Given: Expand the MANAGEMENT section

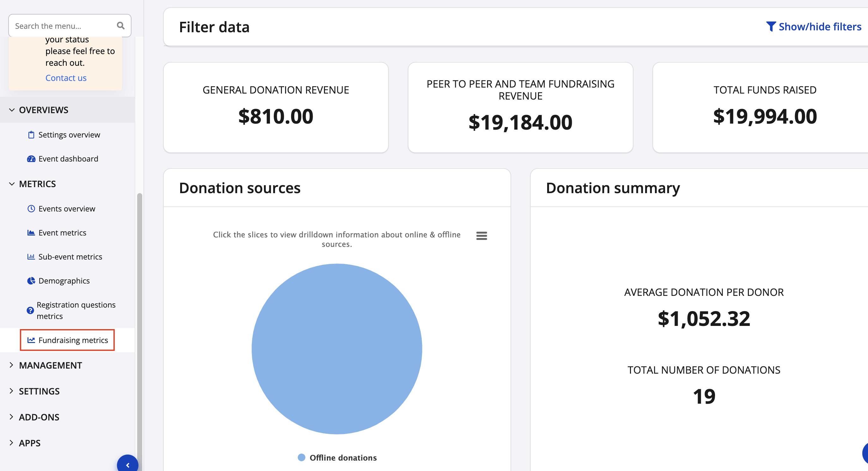Looking at the screenshot, I should pos(50,365).
